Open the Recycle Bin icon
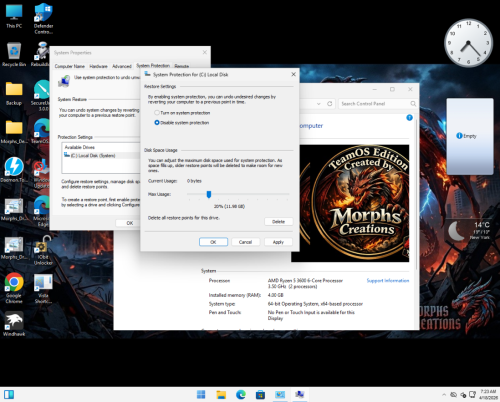The width and height of the screenshot is (500, 402). coord(14,54)
